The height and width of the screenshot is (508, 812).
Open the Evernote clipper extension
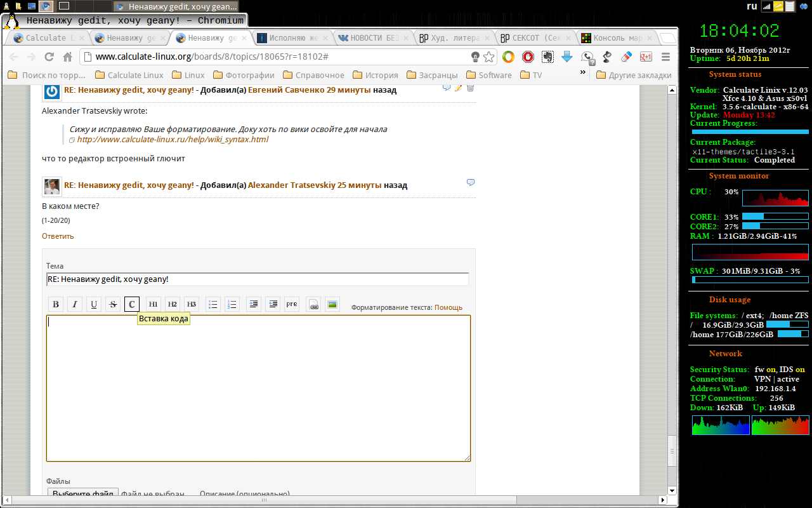click(547, 57)
